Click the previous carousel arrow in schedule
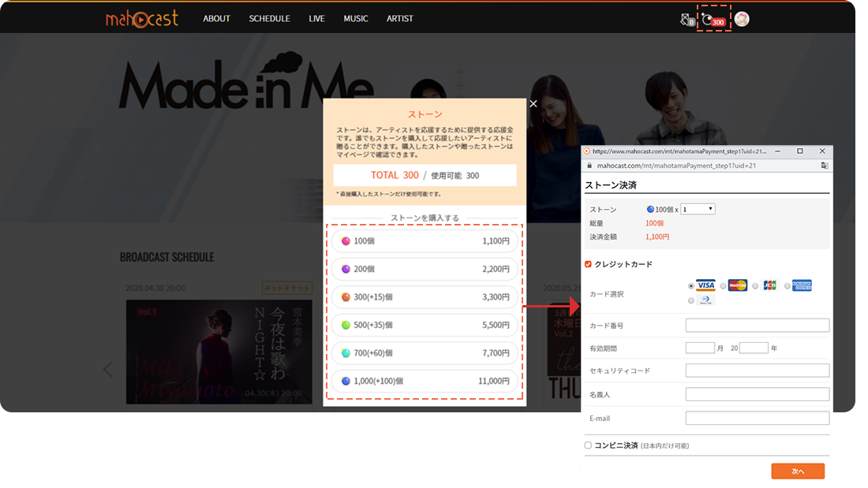This screenshot has height=488, width=868. point(108,368)
